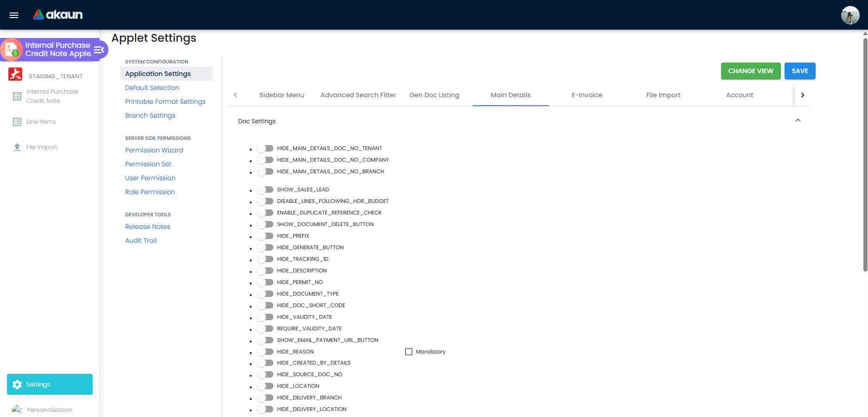Open the hamburger navigation menu
The height and width of the screenshot is (417, 868).
point(14,15)
